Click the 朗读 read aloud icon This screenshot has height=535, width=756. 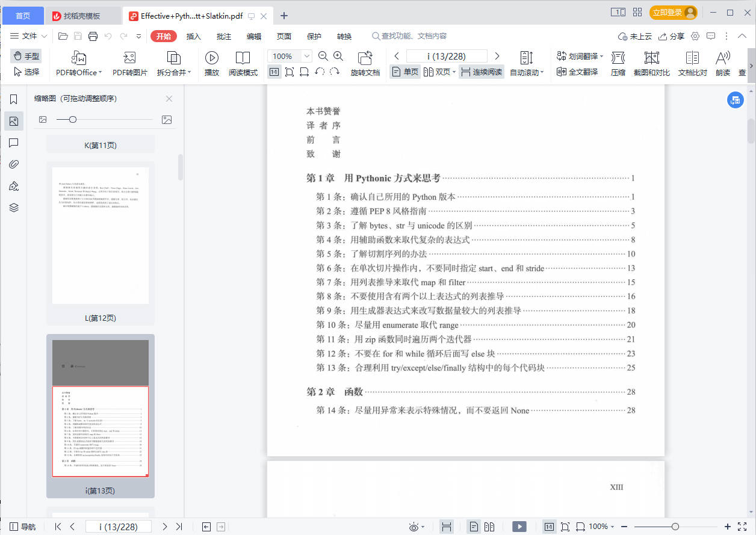pos(722,58)
